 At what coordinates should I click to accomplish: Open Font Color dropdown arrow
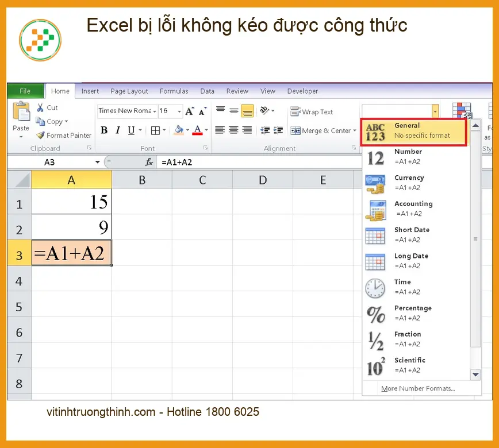206,130
